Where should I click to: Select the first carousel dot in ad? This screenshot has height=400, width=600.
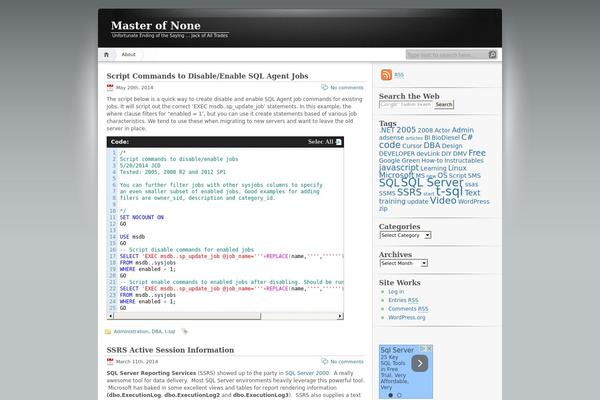point(391,395)
